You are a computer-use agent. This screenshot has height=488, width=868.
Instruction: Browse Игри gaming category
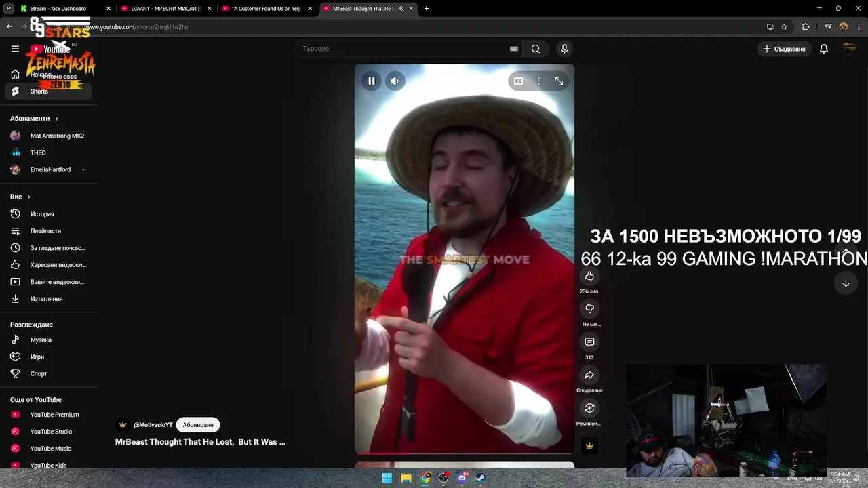click(48, 357)
